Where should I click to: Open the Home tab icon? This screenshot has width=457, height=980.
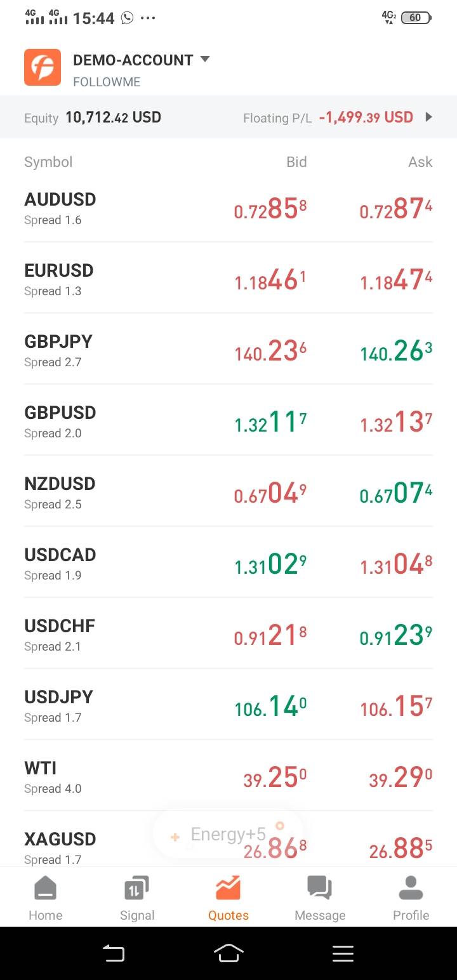pyautogui.click(x=45, y=888)
